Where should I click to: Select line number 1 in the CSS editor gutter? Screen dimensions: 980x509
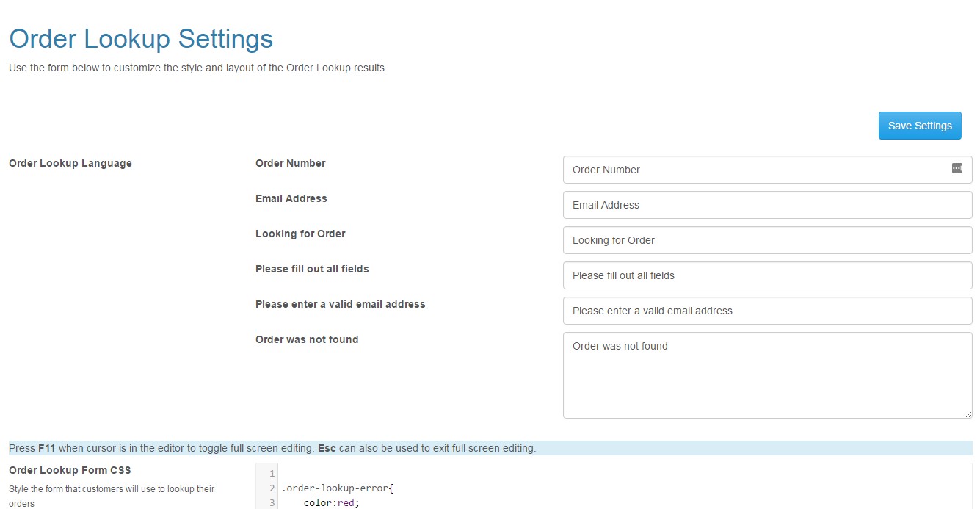[x=272, y=474]
